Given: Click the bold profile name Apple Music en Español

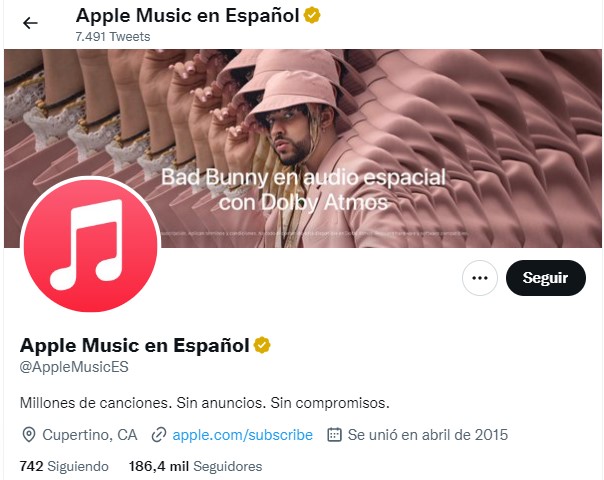Looking at the screenshot, I should tap(134, 345).
